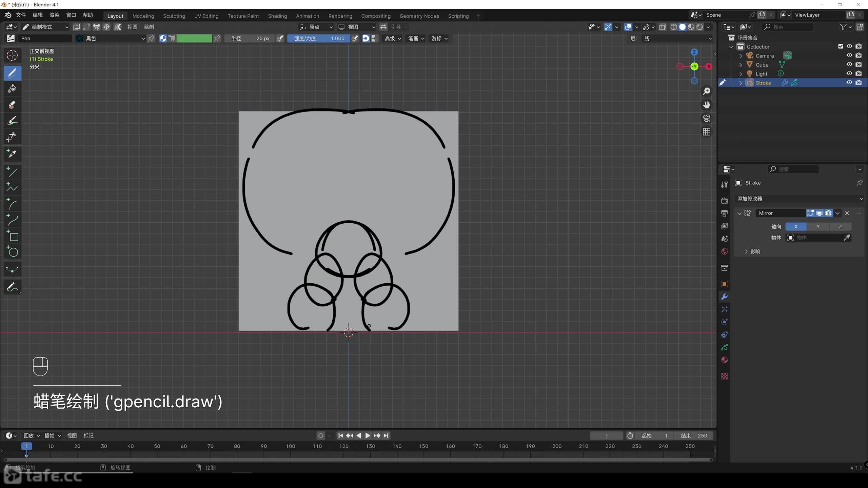The width and height of the screenshot is (868, 488).
Task: Select the Interpolate tool
Action: (x=13, y=270)
